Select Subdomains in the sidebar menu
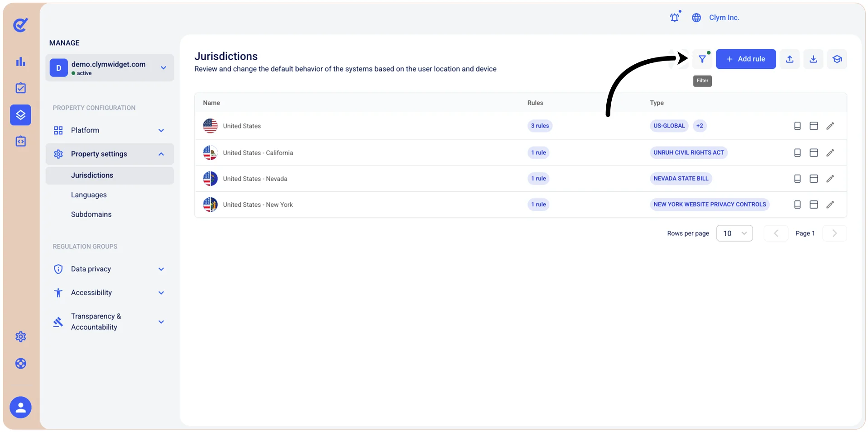This screenshot has width=868, height=432. [x=91, y=214]
